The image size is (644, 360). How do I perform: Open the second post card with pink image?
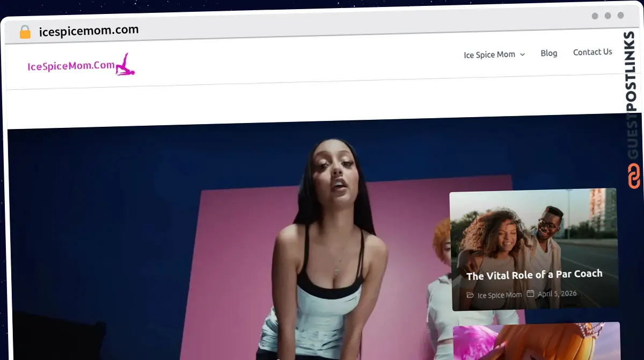point(537,341)
